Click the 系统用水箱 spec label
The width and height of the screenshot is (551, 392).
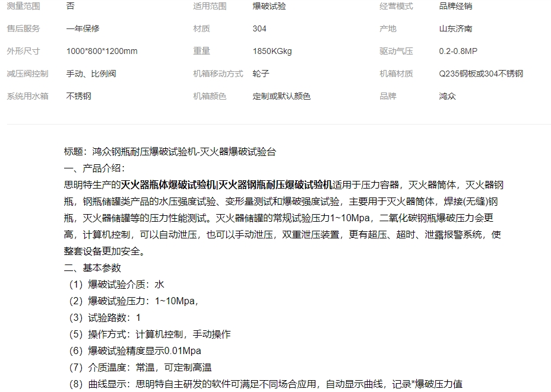27,96
